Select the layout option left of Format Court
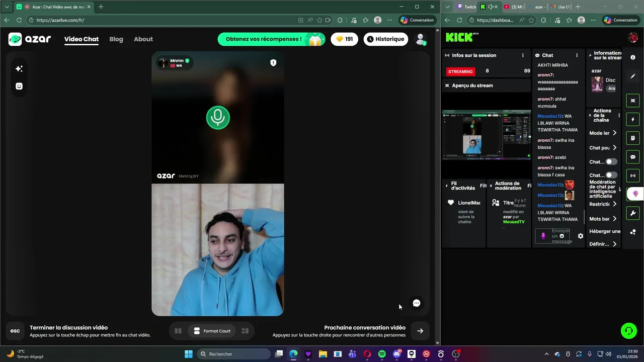Image resolution: width=644 pixels, height=362 pixels. coord(178,331)
